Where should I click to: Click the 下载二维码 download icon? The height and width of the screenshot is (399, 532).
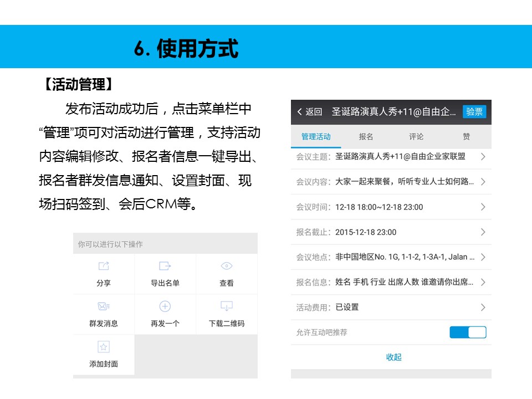[x=226, y=306]
